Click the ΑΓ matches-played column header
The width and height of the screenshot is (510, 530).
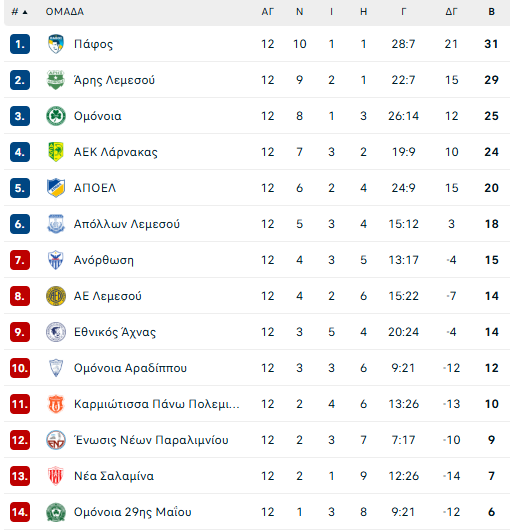point(267,12)
